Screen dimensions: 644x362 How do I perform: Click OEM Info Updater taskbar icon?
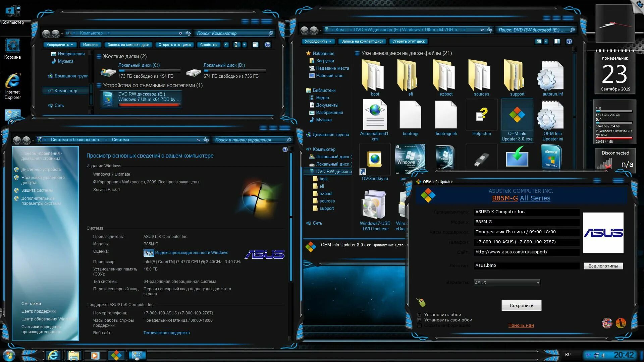click(x=116, y=355)
